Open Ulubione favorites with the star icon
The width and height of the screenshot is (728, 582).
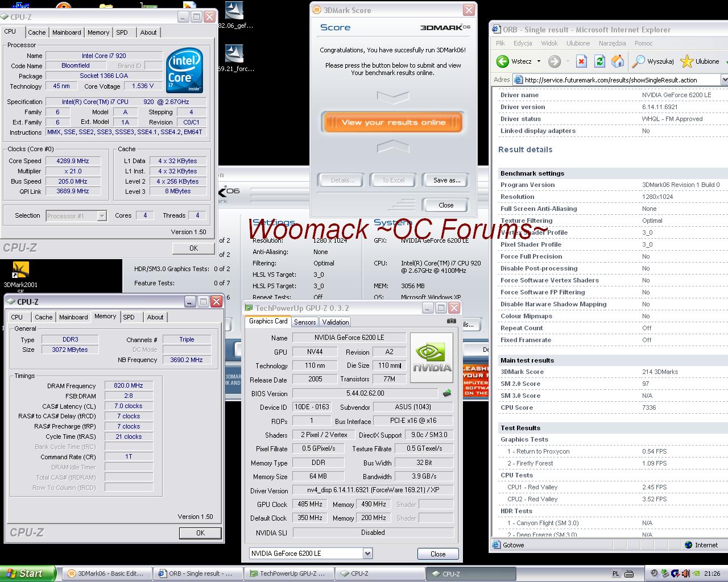click(x=687, y=61)
